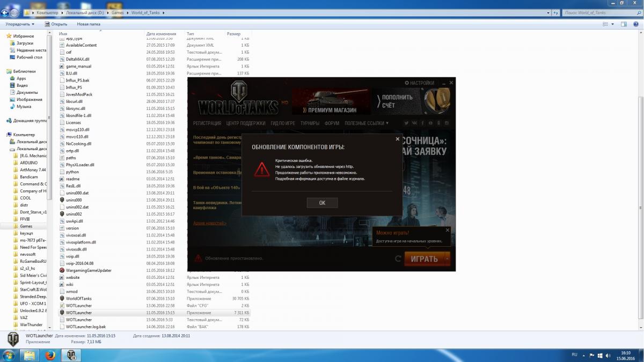Click the RU language indicator

(x=574, y=354)
